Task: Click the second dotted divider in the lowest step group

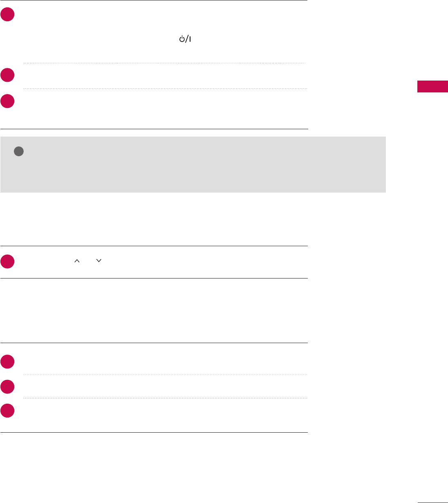Action: click(x=164, y=398)
